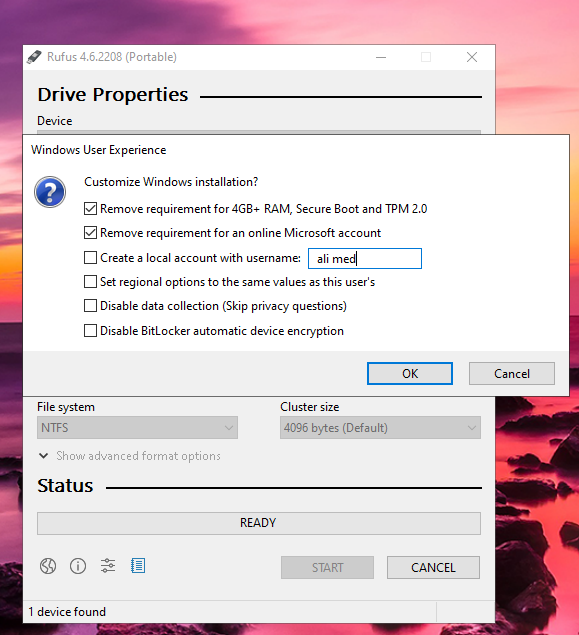Uncheck Remove requirement for 4GB+ RAM, Secure Boot
This screenshot has width=579, height=635.
point(90,209)
